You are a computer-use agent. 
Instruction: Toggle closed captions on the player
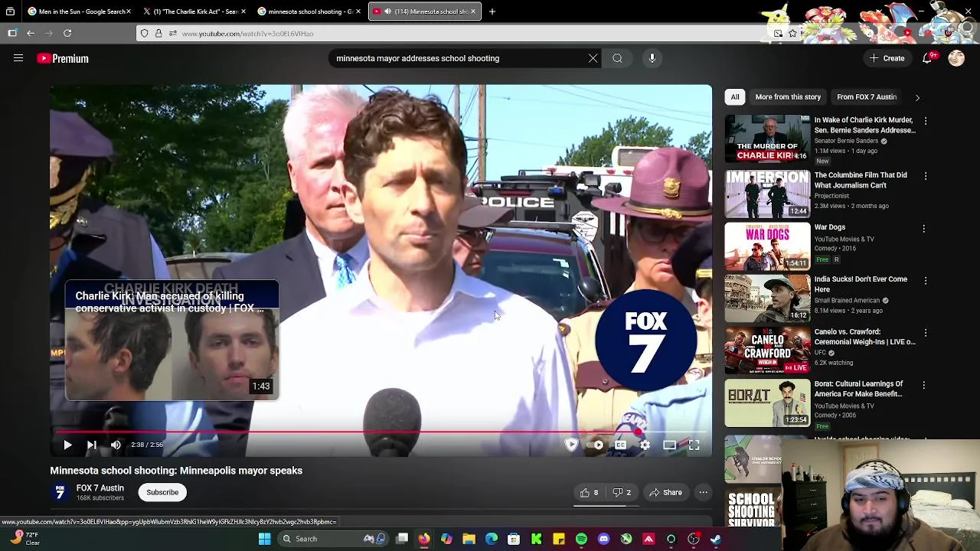(621, 445)
